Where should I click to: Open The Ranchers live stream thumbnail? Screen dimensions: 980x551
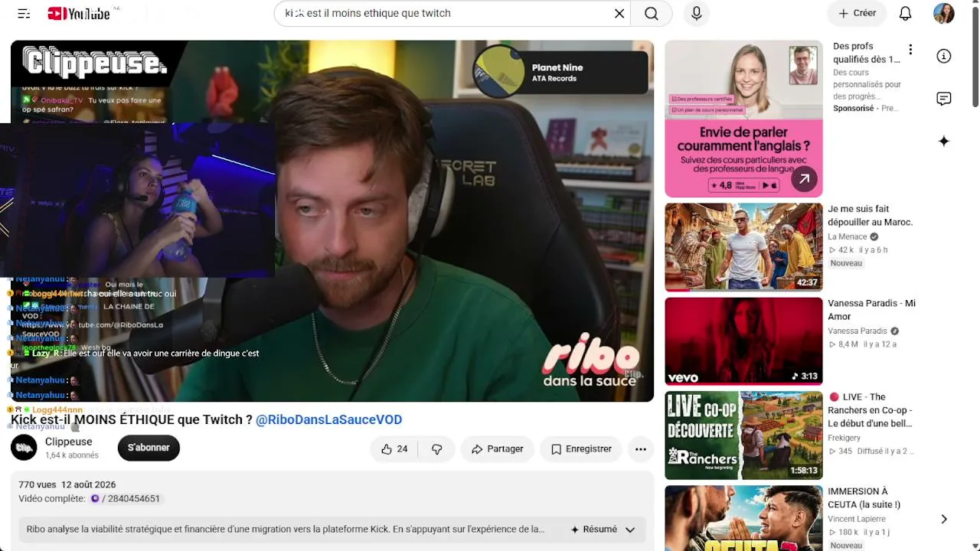click(x=743, y=435)
